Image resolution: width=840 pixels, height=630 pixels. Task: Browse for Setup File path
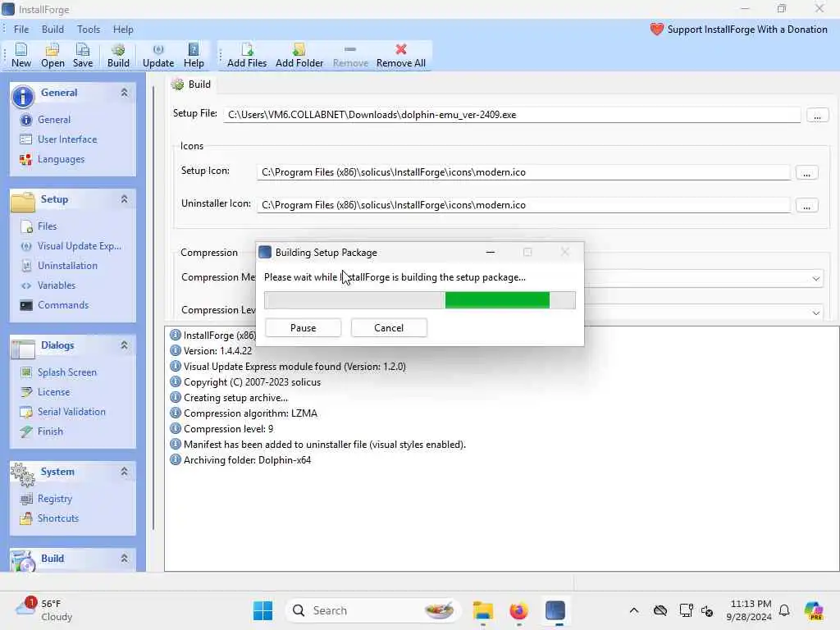tap(817, 115)
